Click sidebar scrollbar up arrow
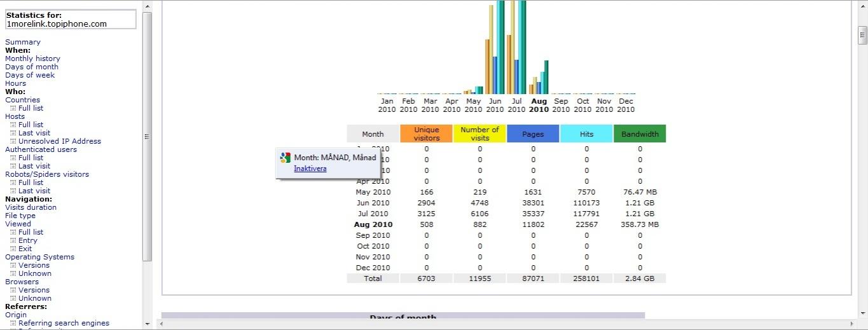 (x=148, y=6)
